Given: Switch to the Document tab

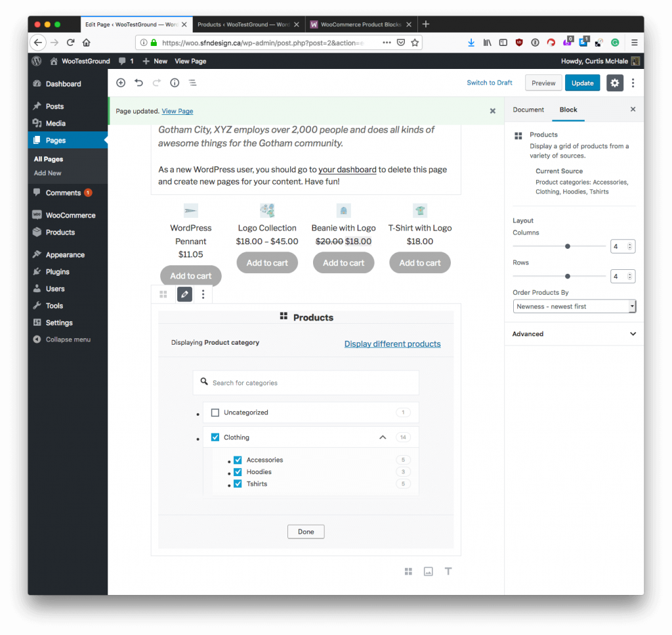Looking at the screenshot, I should pyautogui.click(x=528, y=110).
